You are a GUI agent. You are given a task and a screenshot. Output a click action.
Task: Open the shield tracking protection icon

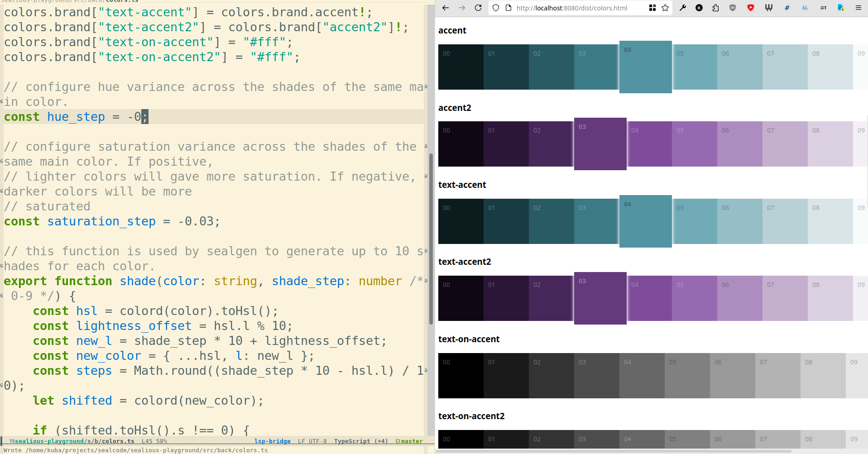[x=496, y=8]
